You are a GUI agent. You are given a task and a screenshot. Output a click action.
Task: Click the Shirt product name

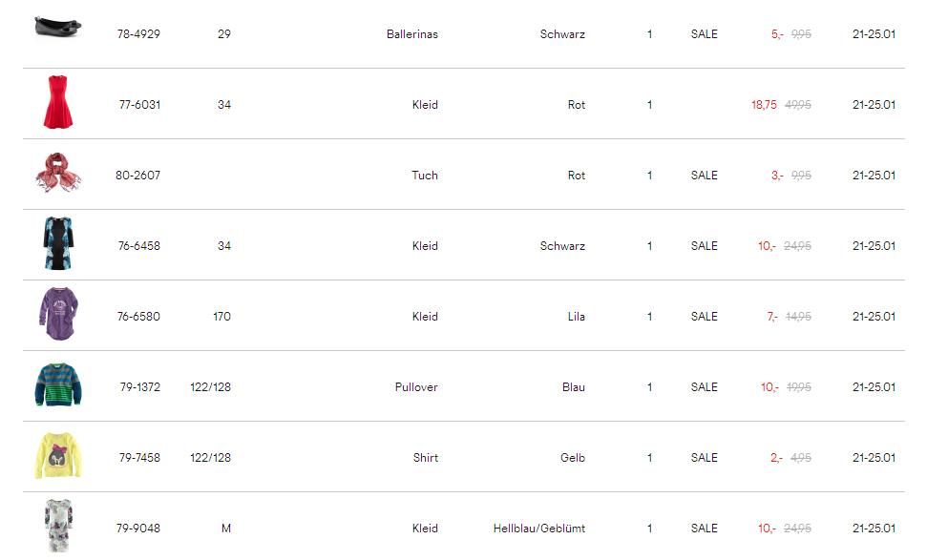tap(426, 458)
